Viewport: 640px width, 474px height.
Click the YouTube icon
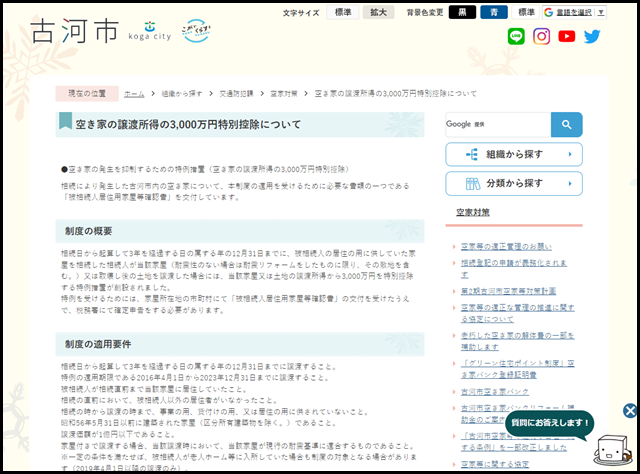pyautogui.click(x=567, y=37)
